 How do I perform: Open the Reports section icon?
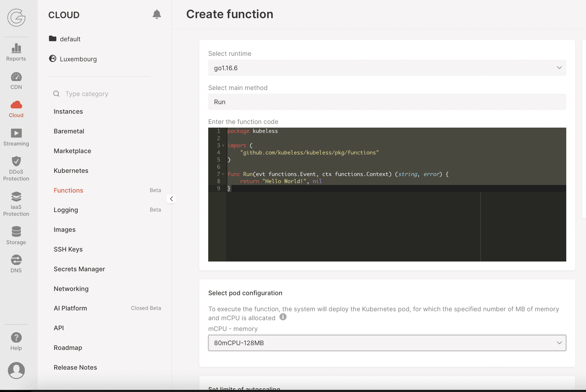pos(16,48)
